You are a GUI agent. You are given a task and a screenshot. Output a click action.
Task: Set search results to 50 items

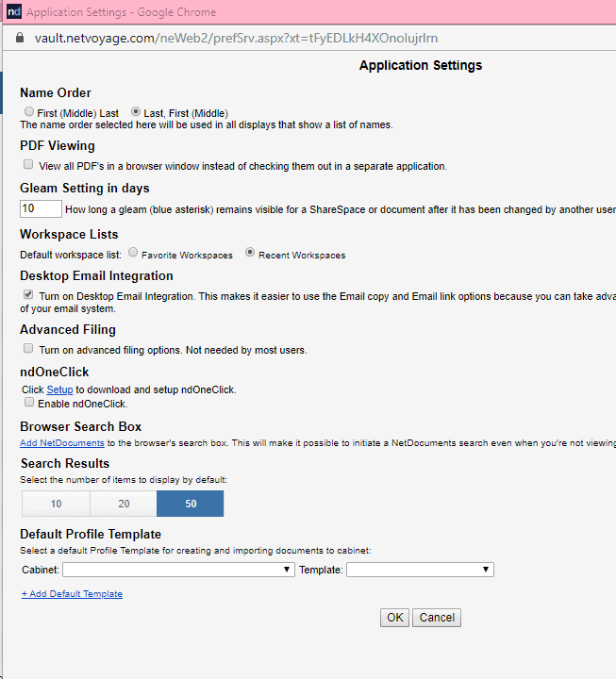(x=191, y=504)
